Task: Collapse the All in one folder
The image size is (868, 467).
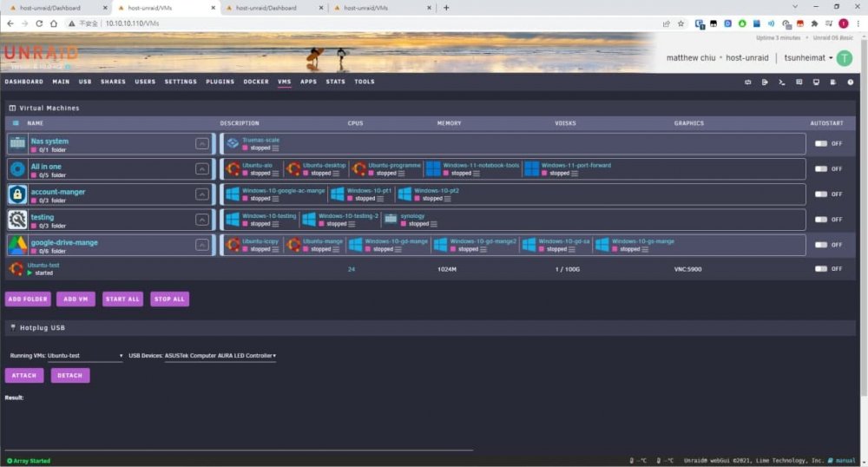Action: coord(202,168)
